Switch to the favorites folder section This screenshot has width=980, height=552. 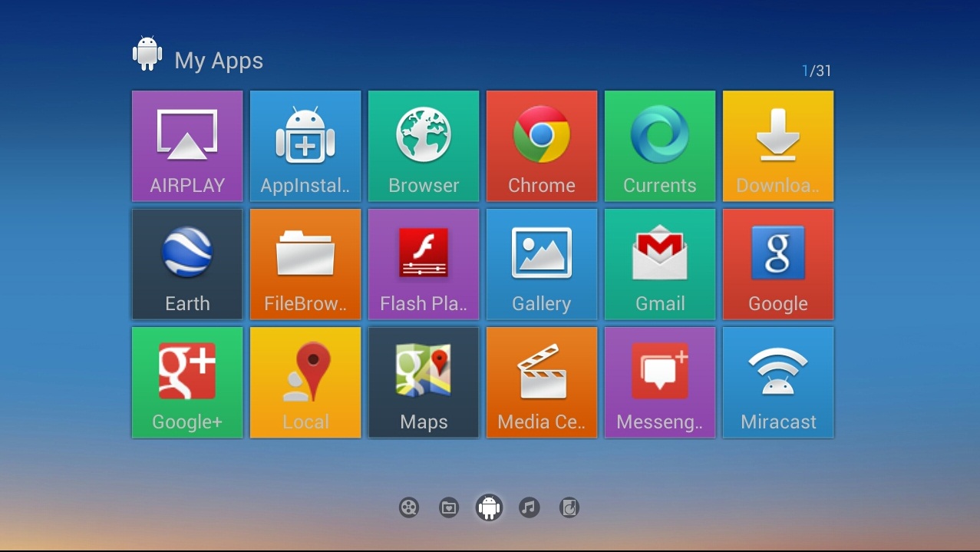449,507
